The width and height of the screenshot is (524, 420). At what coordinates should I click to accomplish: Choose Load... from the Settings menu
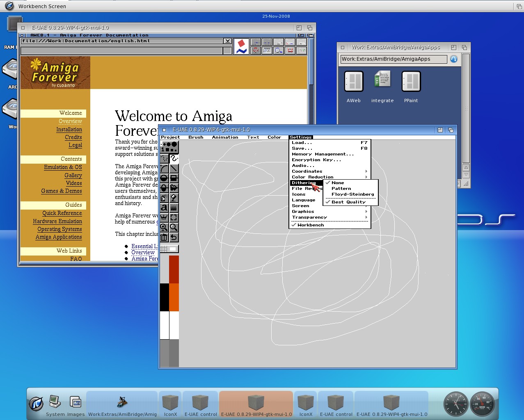tap(330, 143)
